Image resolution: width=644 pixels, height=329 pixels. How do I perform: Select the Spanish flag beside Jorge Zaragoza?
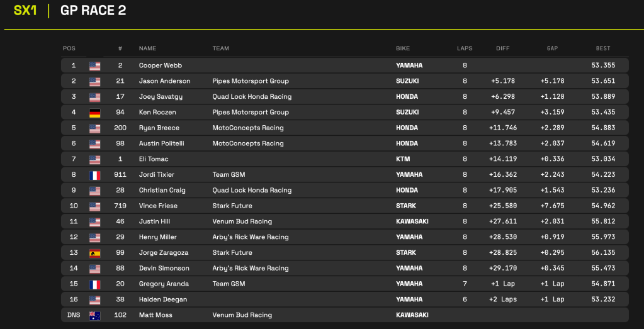(x=94, y=253)
